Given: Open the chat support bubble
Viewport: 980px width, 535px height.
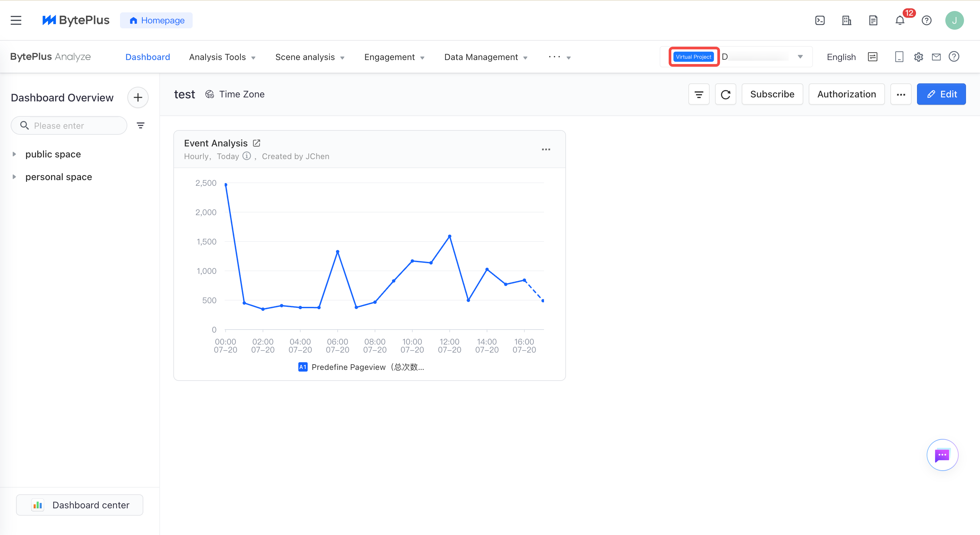Looking at the screenshot, I should tap(942, 455).
